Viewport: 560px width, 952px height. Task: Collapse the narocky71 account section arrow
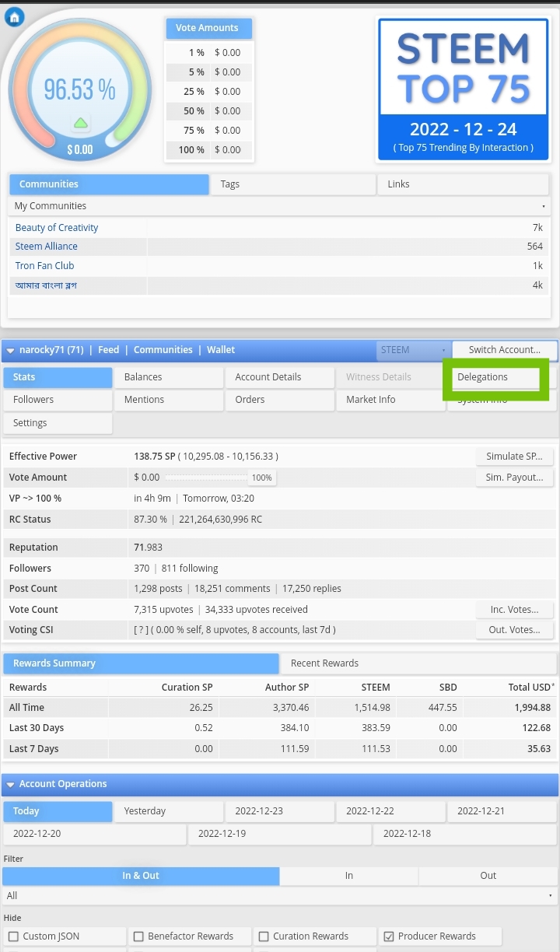11,351
